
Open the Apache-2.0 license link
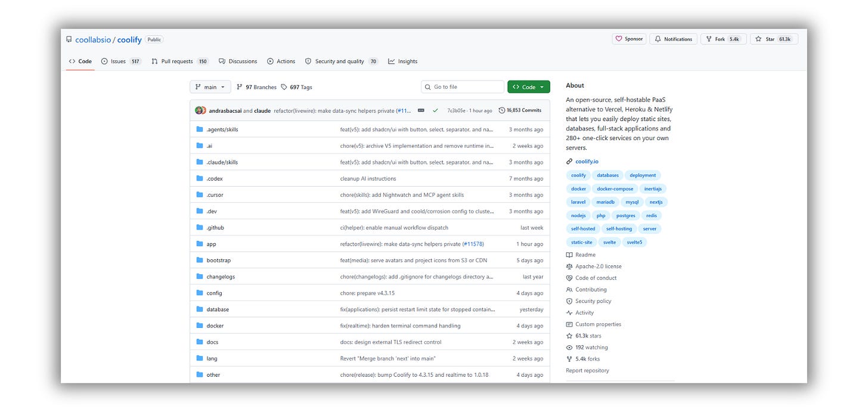click(598, 267)
